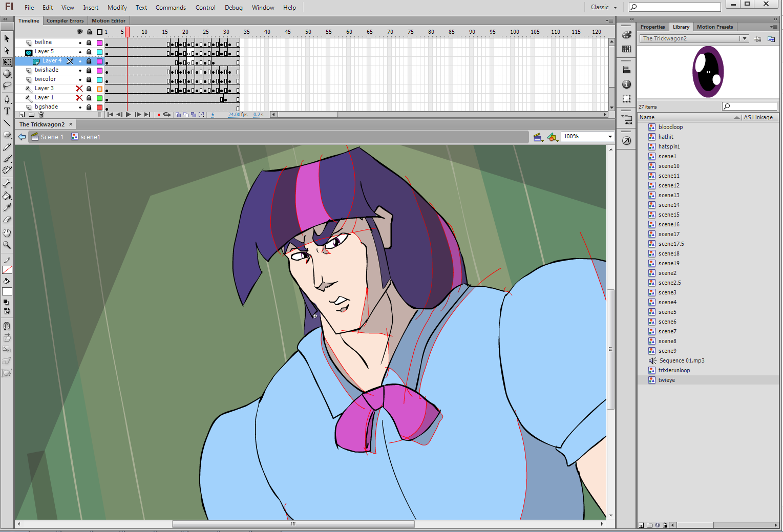Go back to Scene 1
Viewport: 783px width, 532px height.
(x=48, y=137)
